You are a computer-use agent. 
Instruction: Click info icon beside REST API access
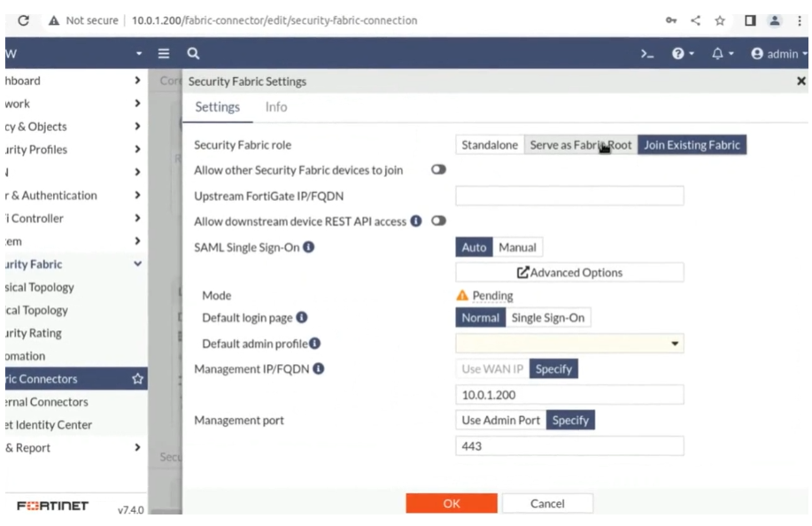[416, 221]
